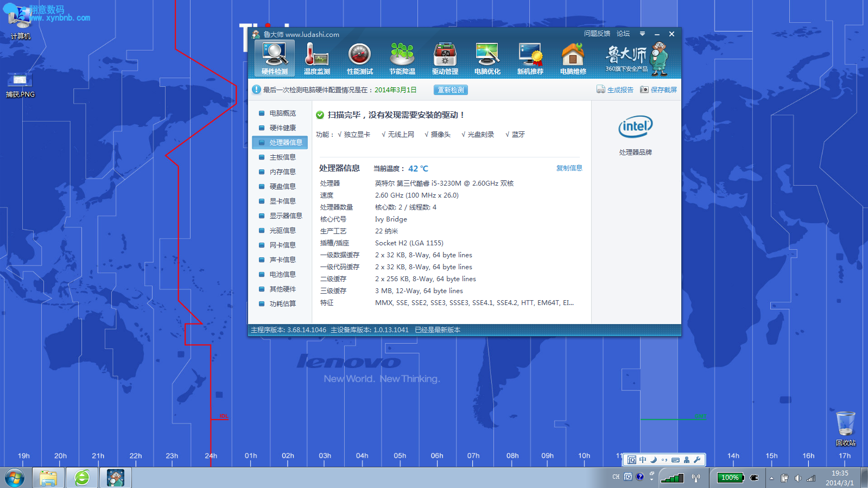Open IME soft keyboard icon
The height and width of the screenshot is (488, 868).
tap(675, 460)
